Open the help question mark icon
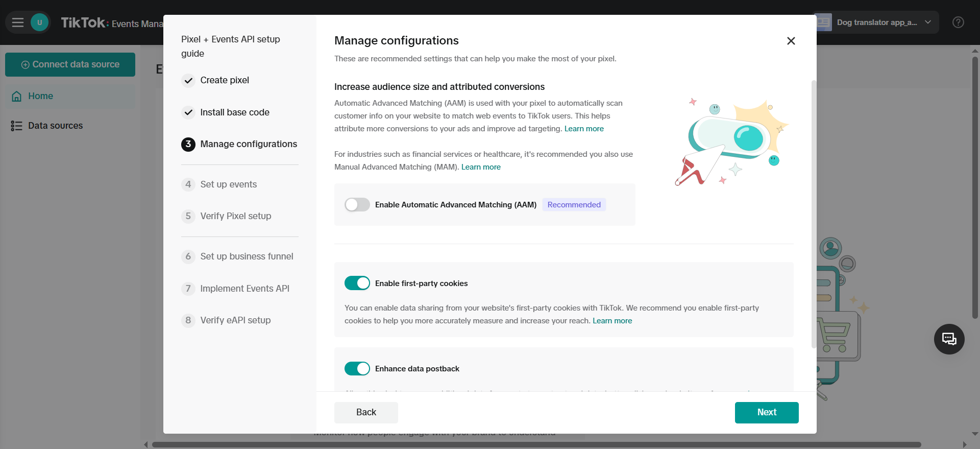Image resolution: width=980 pixels, height=449 pixels. (x=958, y=22)
